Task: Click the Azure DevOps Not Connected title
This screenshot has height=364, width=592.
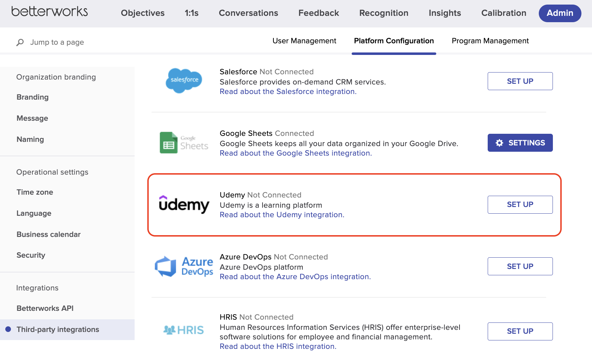Action: pos(274,257)
